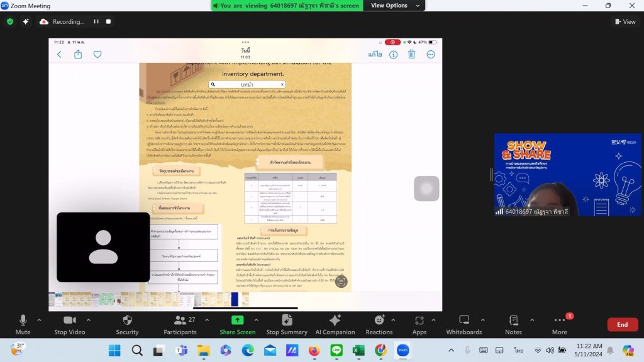Open Notes in the Zoom toolbar
This screenshot has height=362, width=644.
(x=513, y=324)
